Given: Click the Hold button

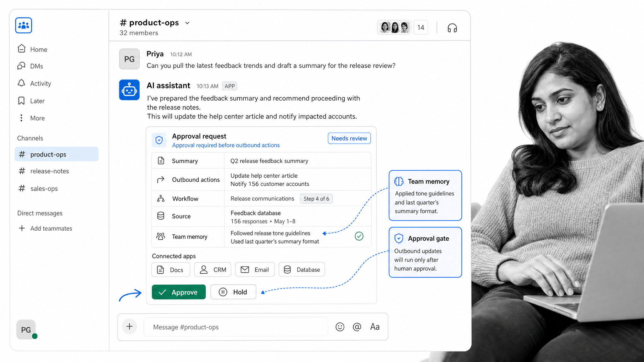Looking at the screenshot, I should [x=233, y=292].
